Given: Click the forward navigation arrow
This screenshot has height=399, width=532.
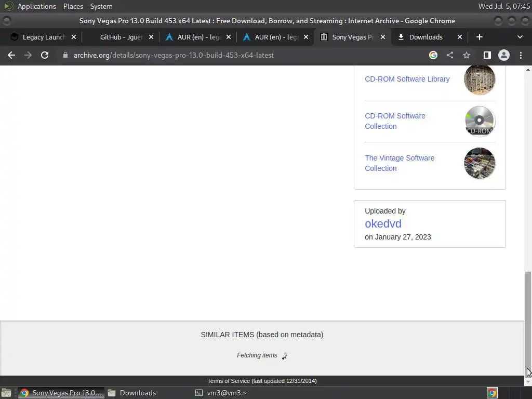Looking at the screenshot, I should [x=28, y=55].
